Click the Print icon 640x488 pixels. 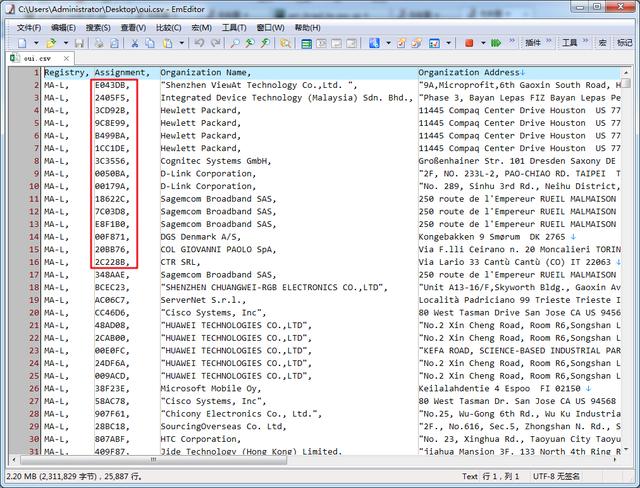(x=99, y=42)
